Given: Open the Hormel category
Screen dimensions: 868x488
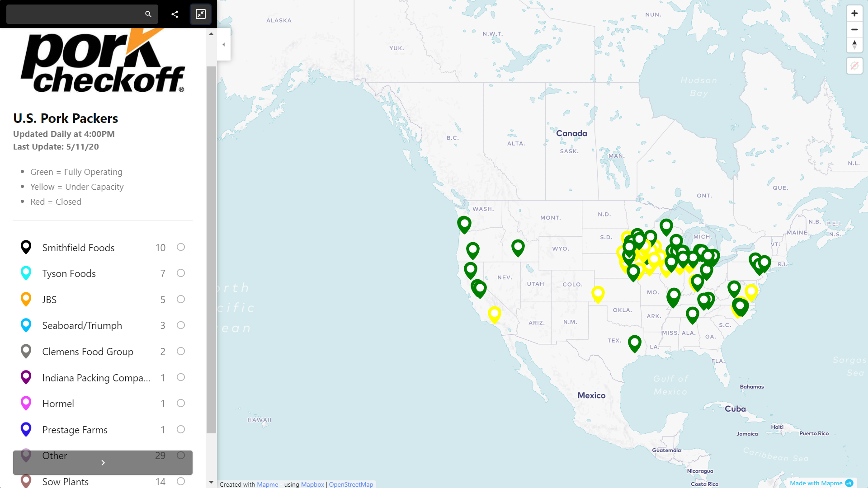Looking at the screenshot, I should pos(58,404).
